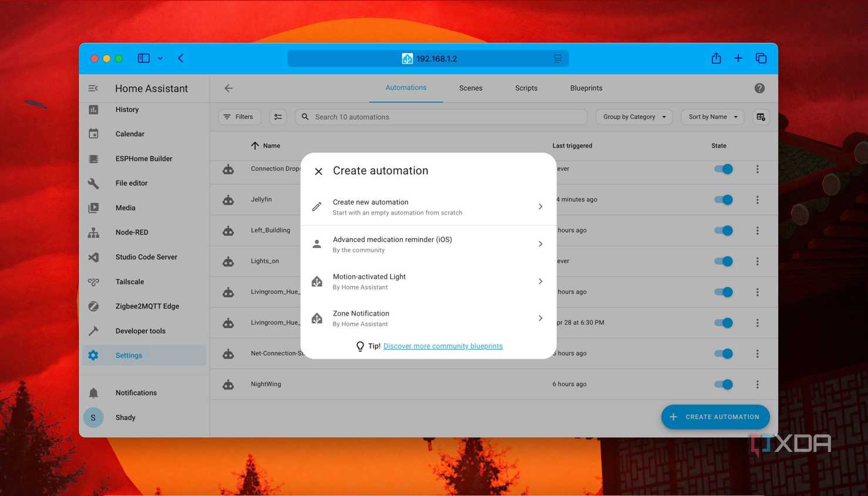Toggle the Lights_on automation switch

pos(724,261)
